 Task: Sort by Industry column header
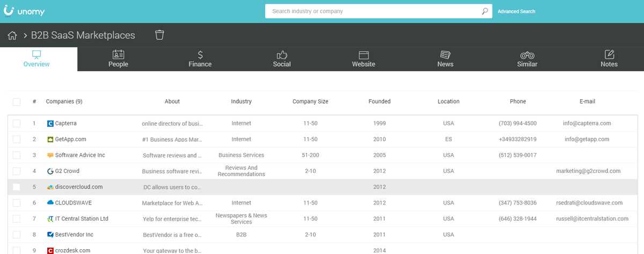(x=241, y=101)
